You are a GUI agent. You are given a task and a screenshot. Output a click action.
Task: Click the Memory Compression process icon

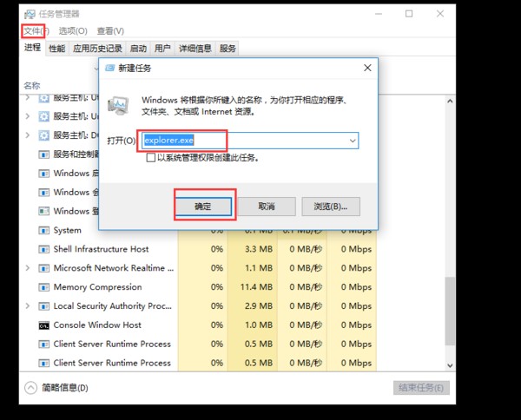(44, 287)
